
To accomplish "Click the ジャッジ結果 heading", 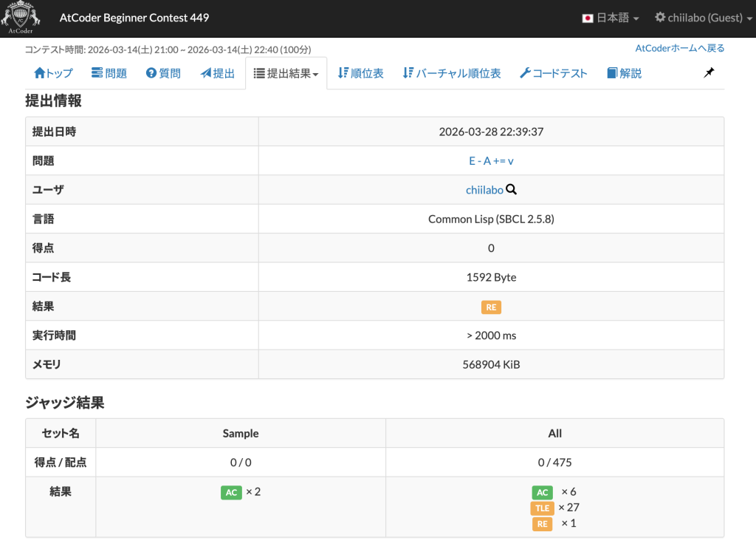I will pos(65,403).
